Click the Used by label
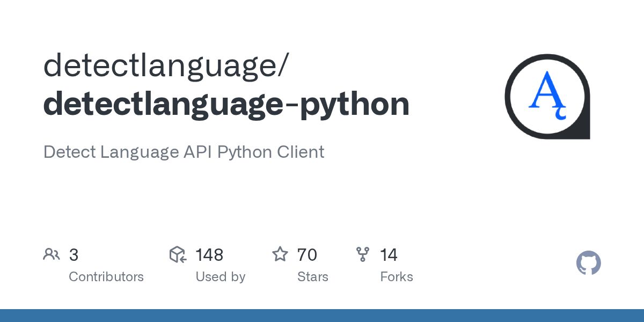644x322 pixels. 220,277
